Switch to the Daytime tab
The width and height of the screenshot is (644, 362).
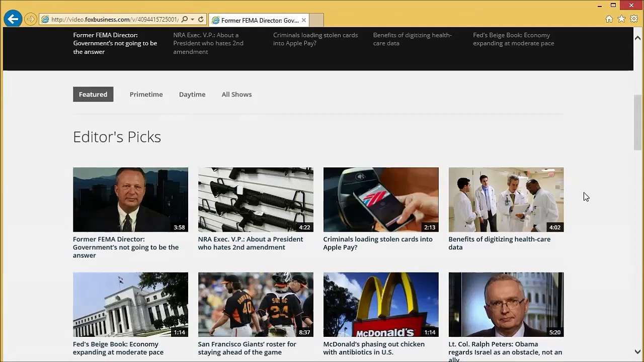point(192,94)
